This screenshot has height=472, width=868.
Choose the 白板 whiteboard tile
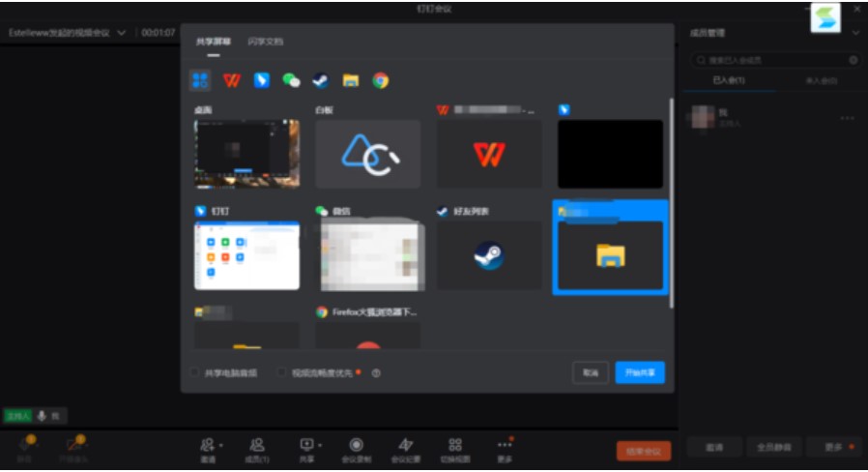(x=368, y=154)
